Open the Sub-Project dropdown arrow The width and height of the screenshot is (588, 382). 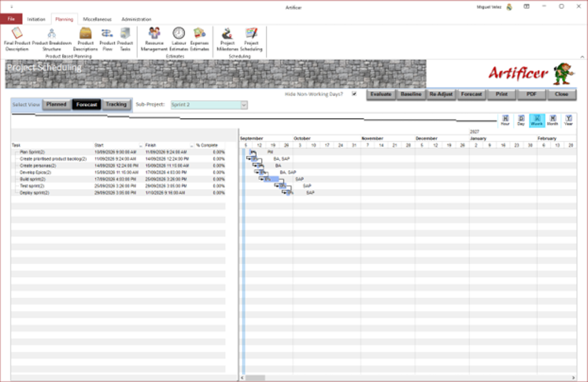(x=244, y=105)
